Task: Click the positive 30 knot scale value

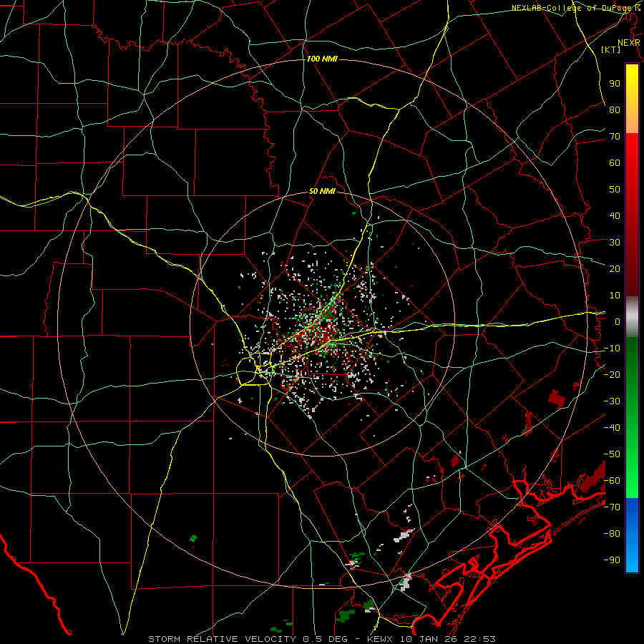Action: coord(615,243)
